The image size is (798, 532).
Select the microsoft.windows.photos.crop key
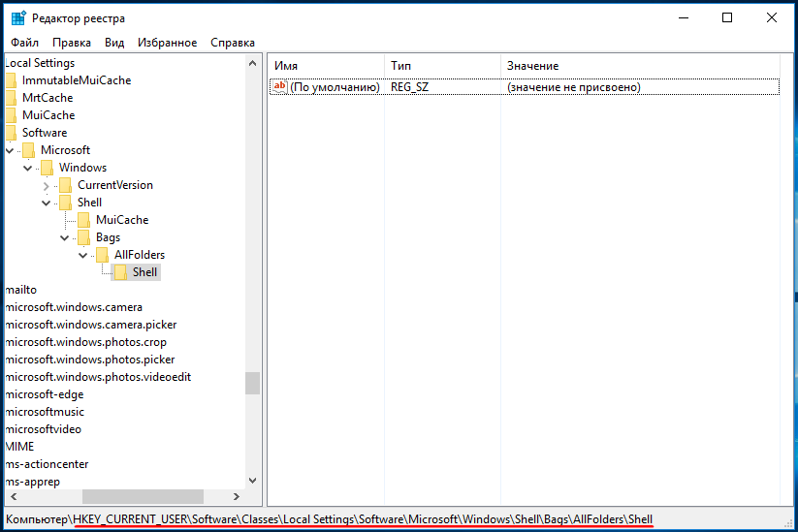[86, 342]
